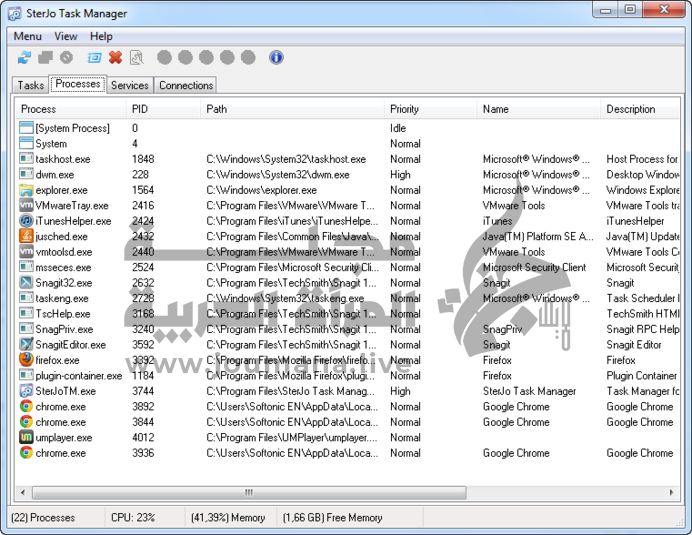The height and width of the screenshot is (535, 692).
Task: Click the scrollbar right arrow
Action: click(x=672, y=492)
